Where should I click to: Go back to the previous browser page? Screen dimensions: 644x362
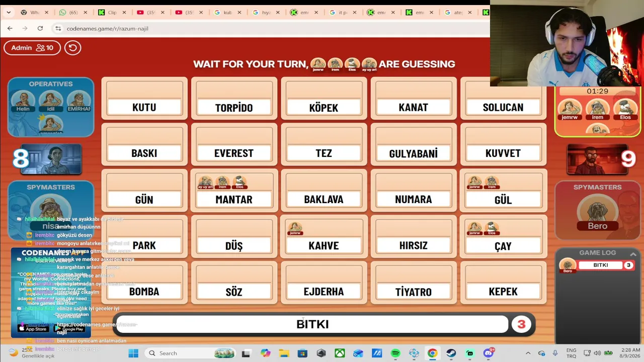tap(10, 29)
